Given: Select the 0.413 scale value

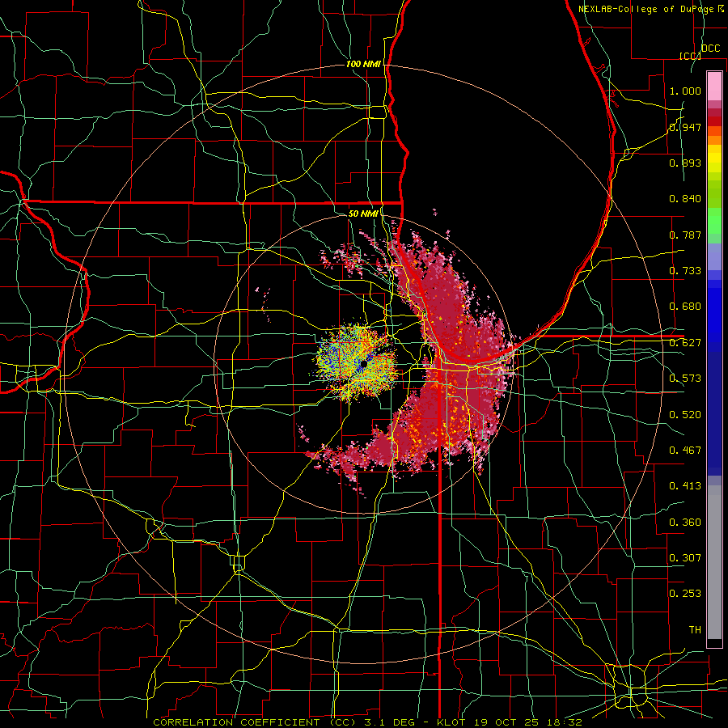Looking at the screenshot, I should 685,486.
